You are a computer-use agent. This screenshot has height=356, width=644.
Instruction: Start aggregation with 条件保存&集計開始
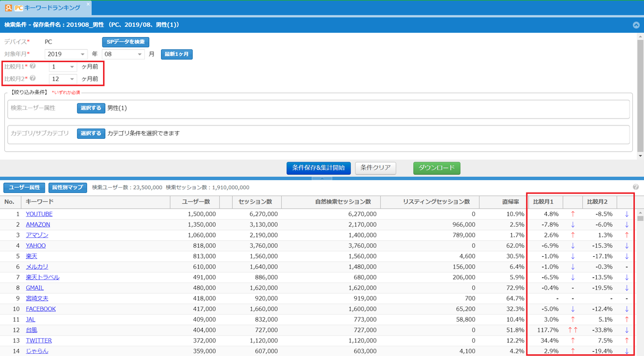pyautogui.click(x=318, y=168)
